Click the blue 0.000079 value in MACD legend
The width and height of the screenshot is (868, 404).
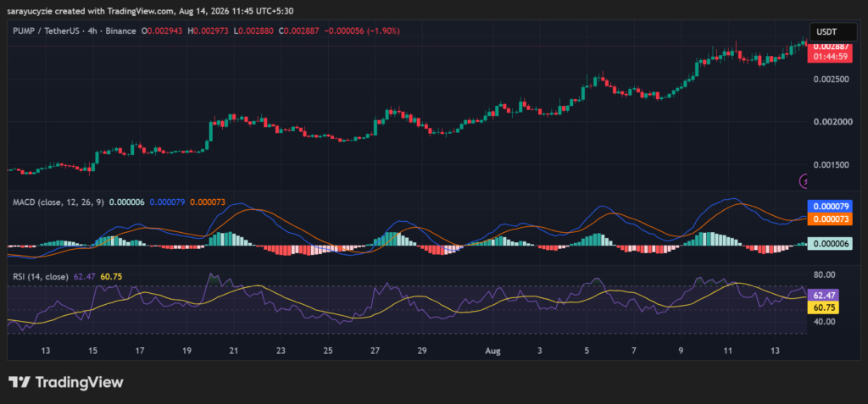(x=168, y=202)
